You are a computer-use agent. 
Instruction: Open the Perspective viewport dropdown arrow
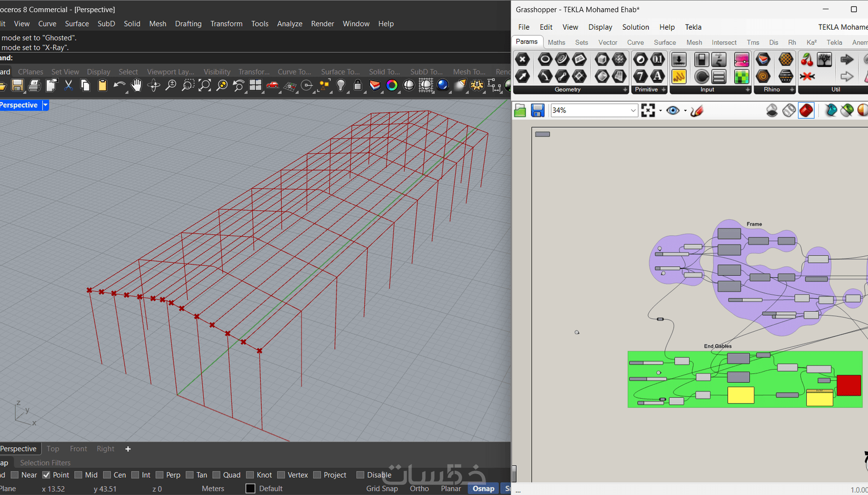point(45,105)
